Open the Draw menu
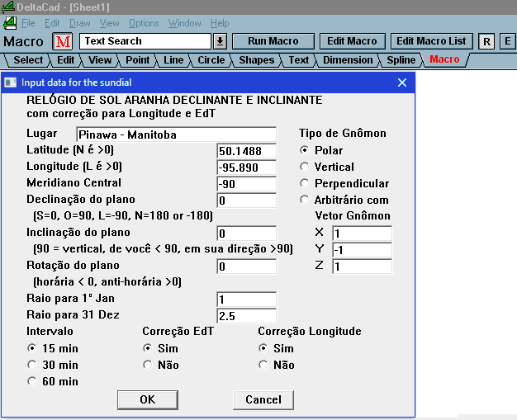 coord(80,23)
